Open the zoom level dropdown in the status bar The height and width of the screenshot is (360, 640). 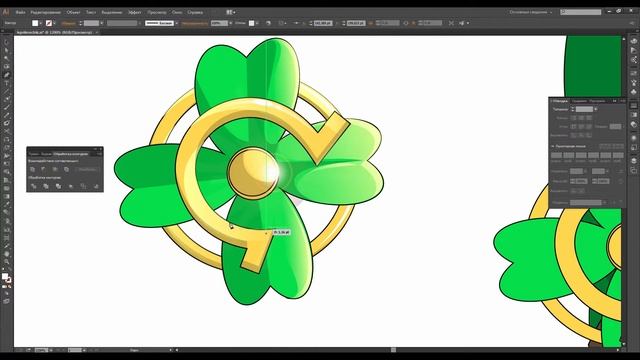pyautogui.click(x=51, y=350)
